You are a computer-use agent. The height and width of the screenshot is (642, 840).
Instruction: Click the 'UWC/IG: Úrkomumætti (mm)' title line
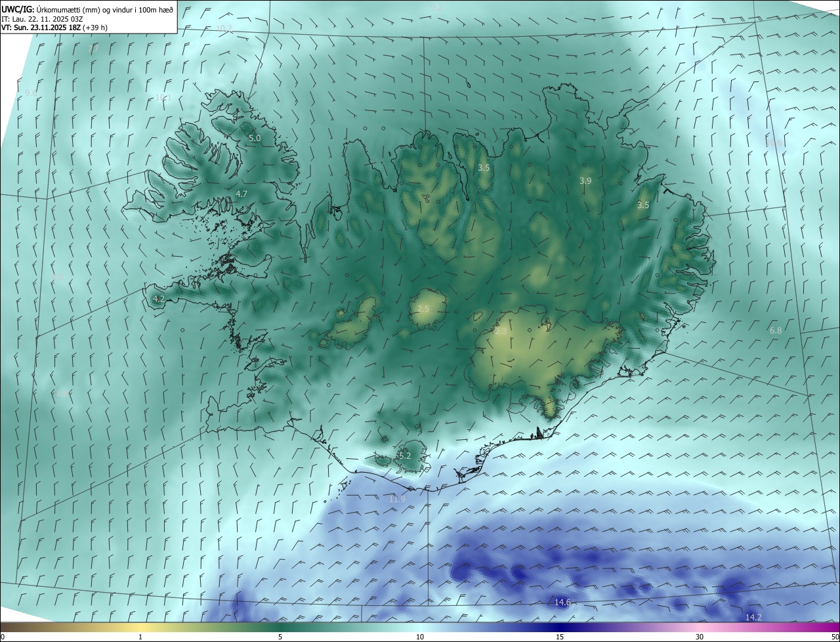click(x=87, y=9)
